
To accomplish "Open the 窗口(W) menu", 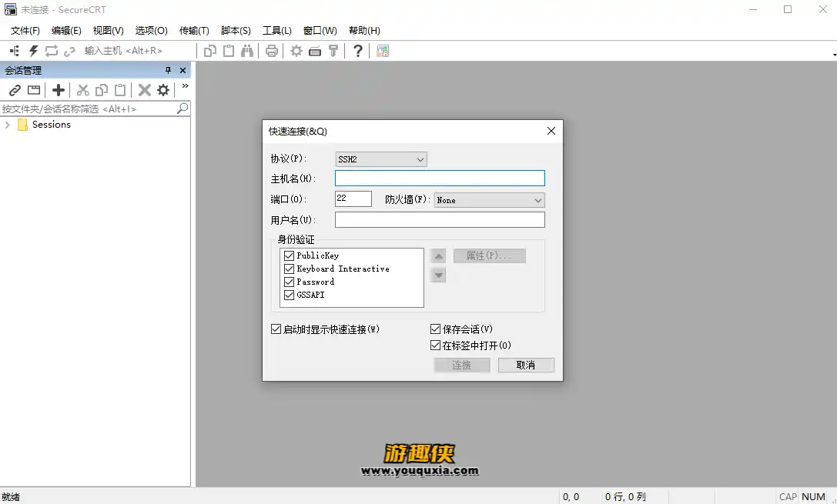I will (320, 31).
